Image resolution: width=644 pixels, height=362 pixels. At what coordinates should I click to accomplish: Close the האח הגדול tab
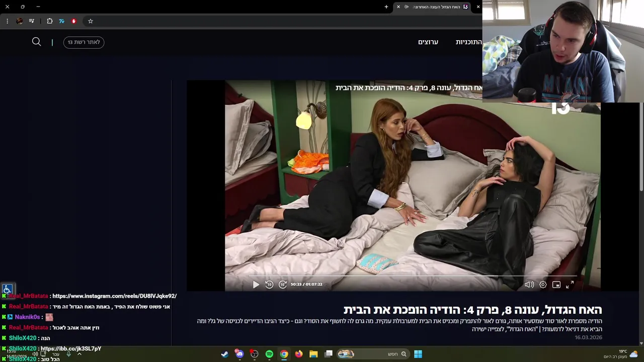click(398, 7)
